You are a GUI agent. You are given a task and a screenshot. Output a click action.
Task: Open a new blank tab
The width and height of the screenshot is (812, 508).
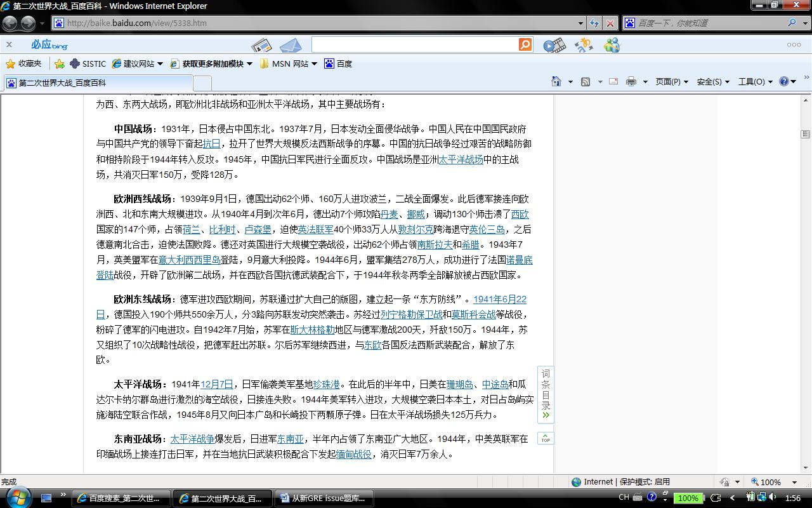point(202,83)
